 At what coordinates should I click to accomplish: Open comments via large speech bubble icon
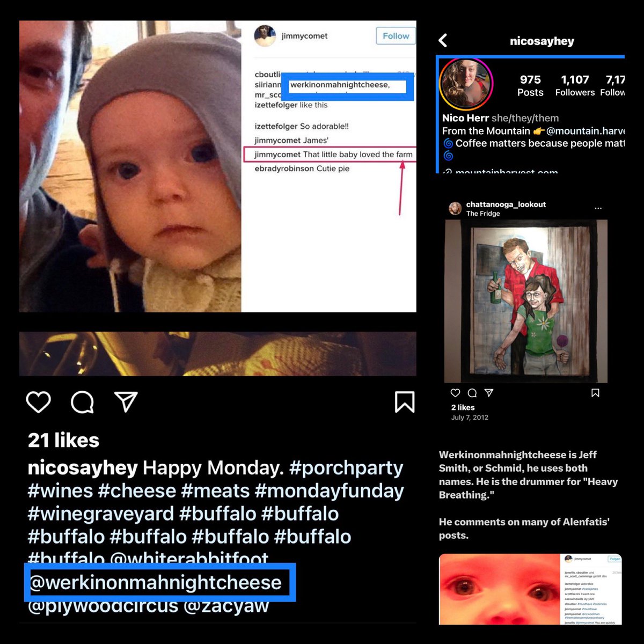tap(82, 402)
